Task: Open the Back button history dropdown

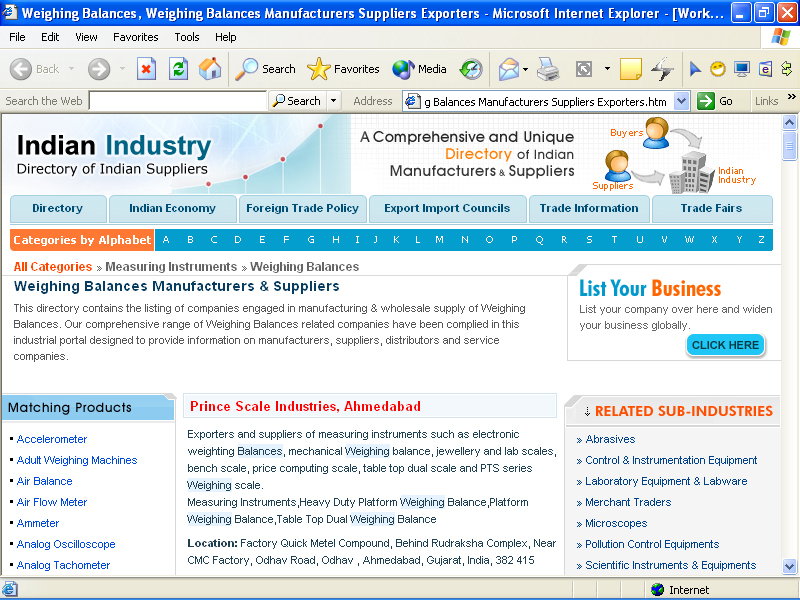Action: click(71, 69)
